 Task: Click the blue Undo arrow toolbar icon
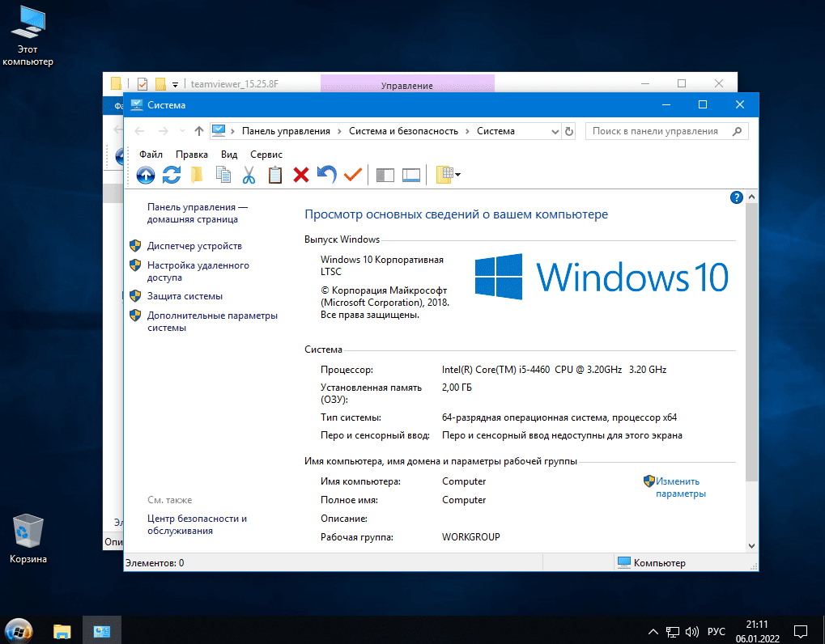tap(327, 175)
